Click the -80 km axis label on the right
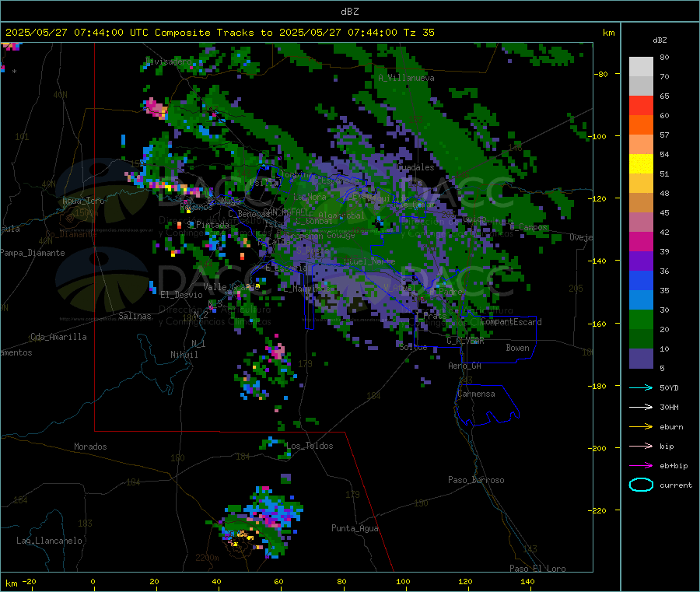 click(x=601, y=74)
